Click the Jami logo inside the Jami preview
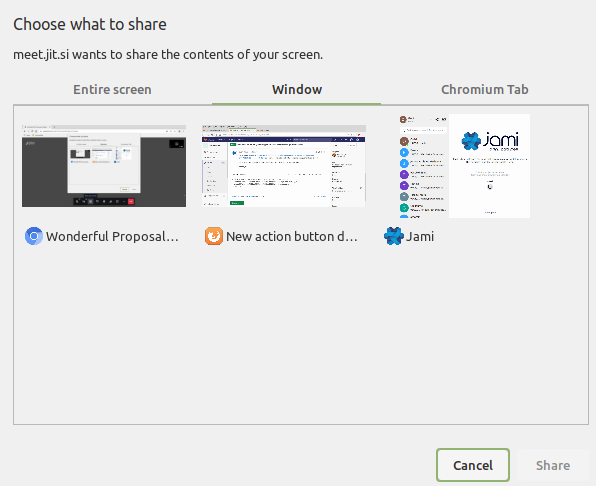596x486 pixels. coord(490,141)
